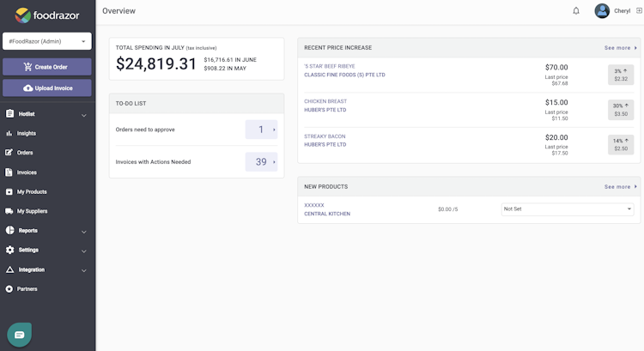Click the Invoices document icon
Screen dimensions: 644x351
coord(9,172)
